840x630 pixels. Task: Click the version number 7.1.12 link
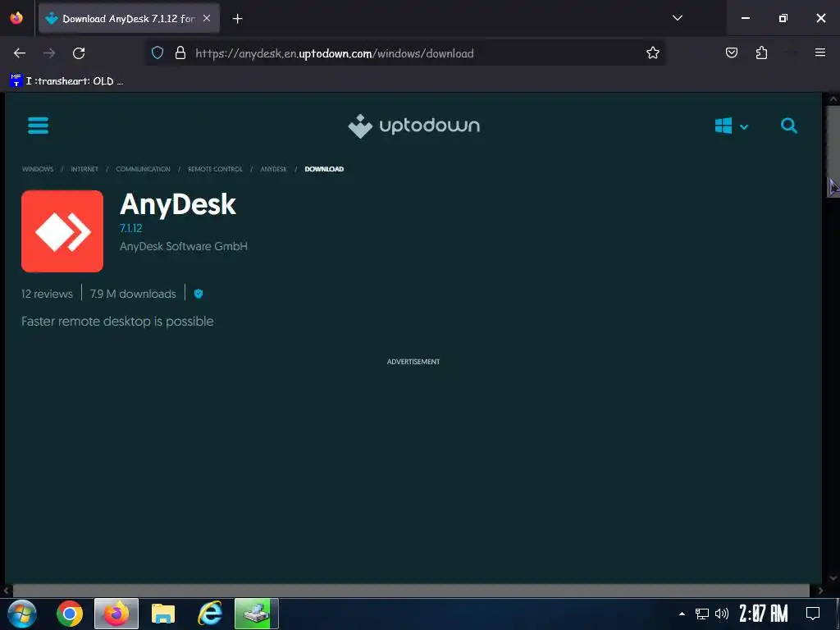130,228
